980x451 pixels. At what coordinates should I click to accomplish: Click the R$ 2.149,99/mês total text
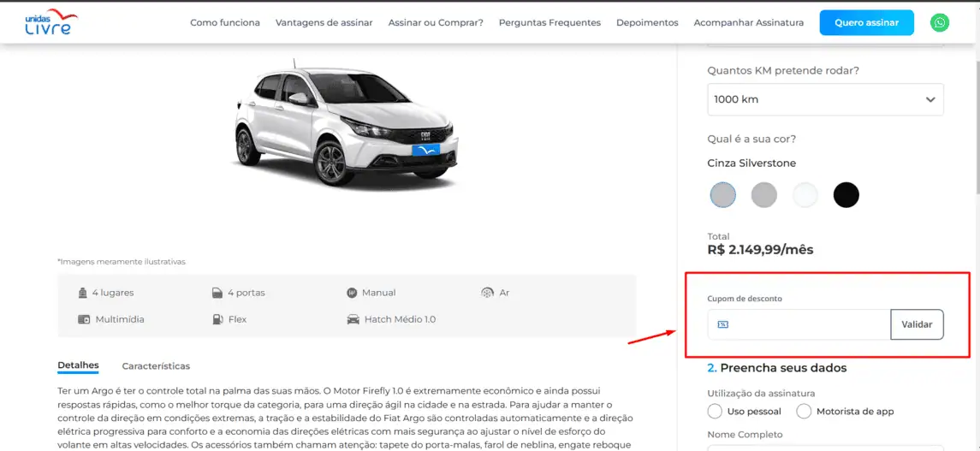pos(761,250)
